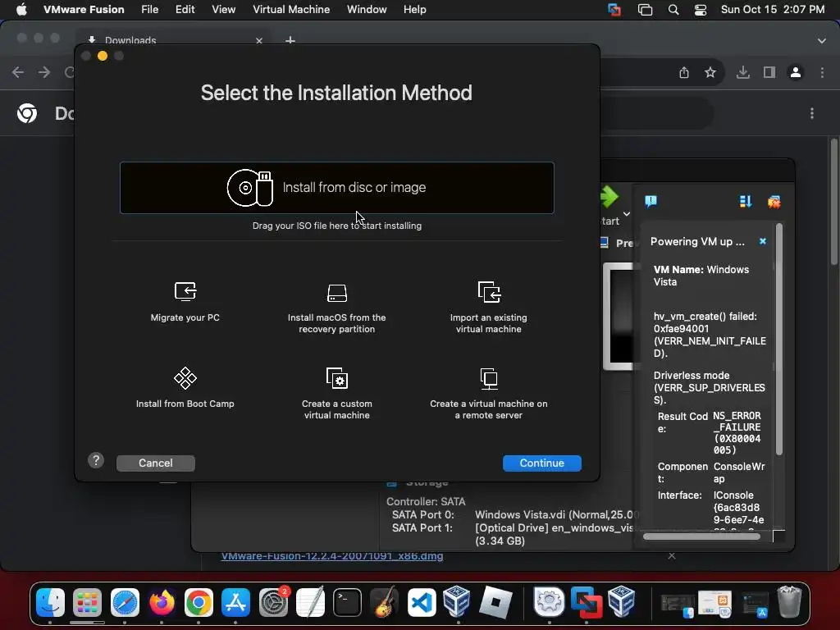Open the Apple menu

21,10
